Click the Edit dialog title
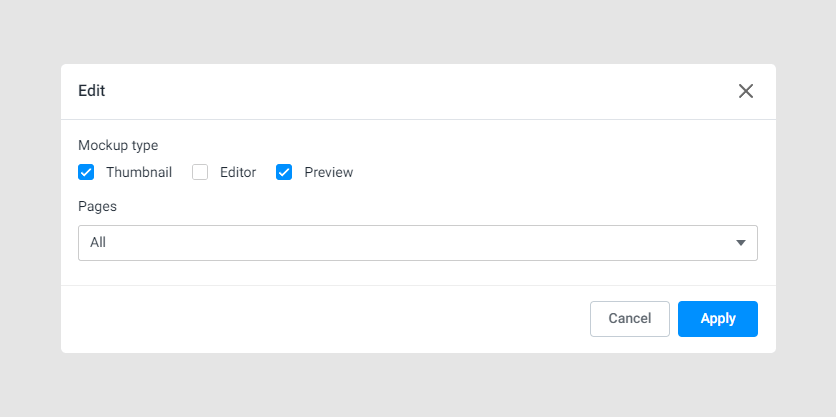The height and width of the screenshot is (417, 836). pos(92,91)
